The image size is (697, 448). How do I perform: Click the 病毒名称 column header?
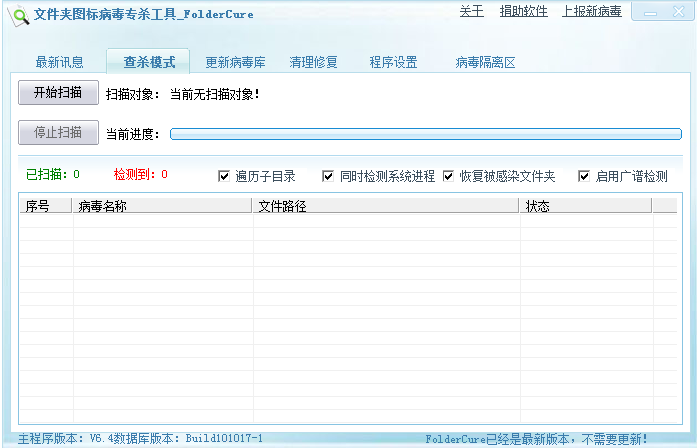click(162, 206)
